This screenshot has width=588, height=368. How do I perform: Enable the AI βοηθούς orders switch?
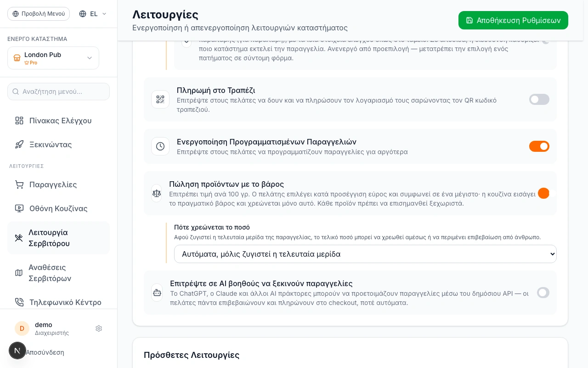(543, 293)
